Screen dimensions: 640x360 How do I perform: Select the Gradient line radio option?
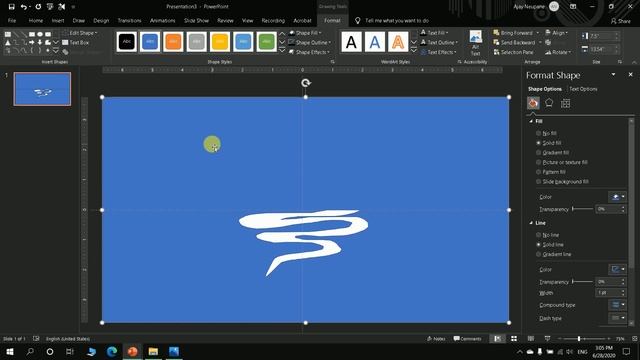click(x=554, y=254)
